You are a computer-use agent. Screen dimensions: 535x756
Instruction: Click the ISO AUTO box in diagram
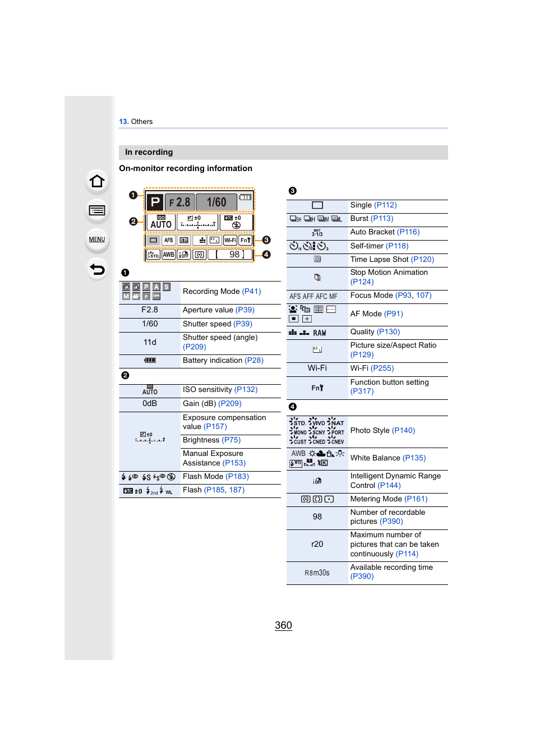tap(161, 222)
